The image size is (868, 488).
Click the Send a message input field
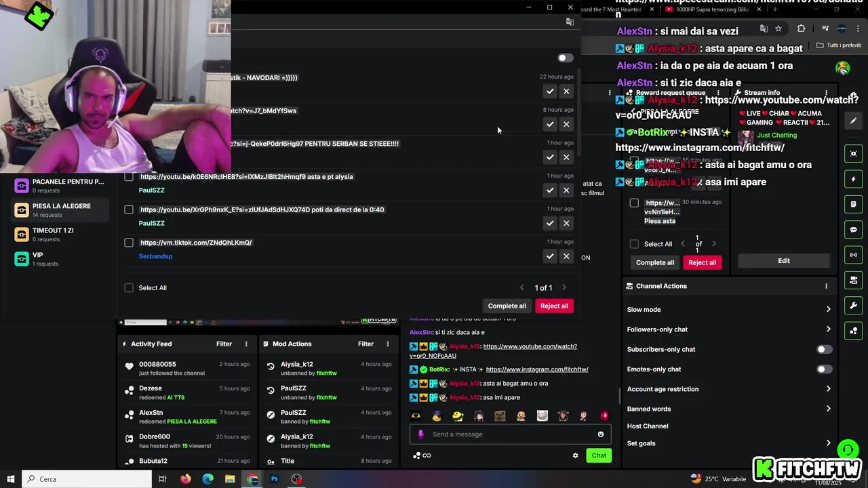510,434
